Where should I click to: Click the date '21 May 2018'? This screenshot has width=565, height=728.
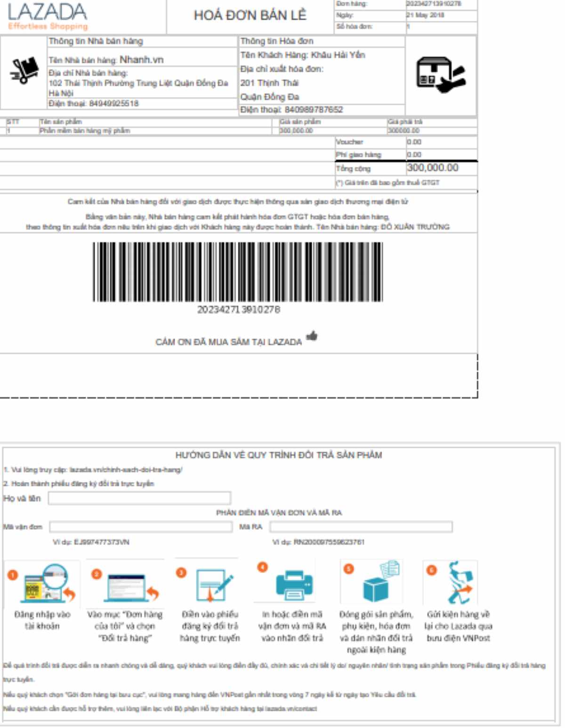(x=426, y=15)
